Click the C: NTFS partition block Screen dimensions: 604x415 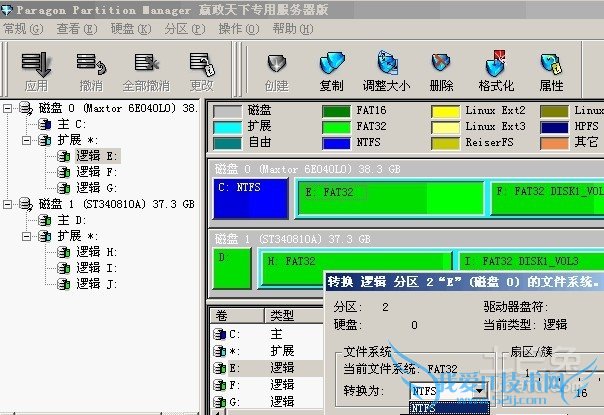coord(251,198)
